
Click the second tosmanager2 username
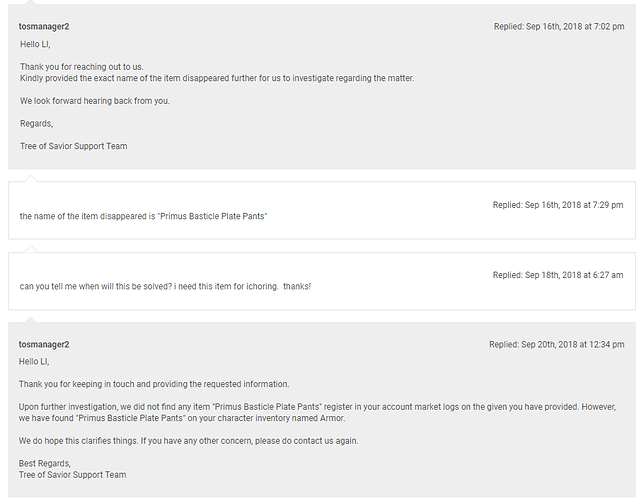click(44, 344)
